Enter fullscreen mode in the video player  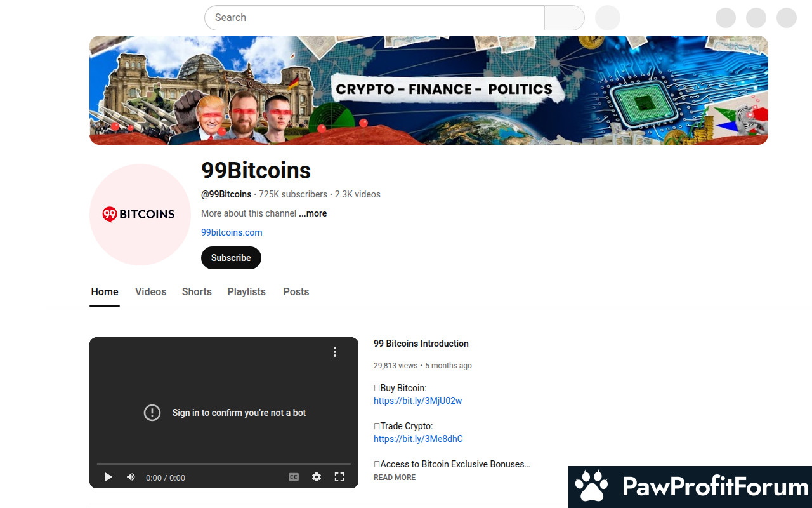[x=339, y=477]
